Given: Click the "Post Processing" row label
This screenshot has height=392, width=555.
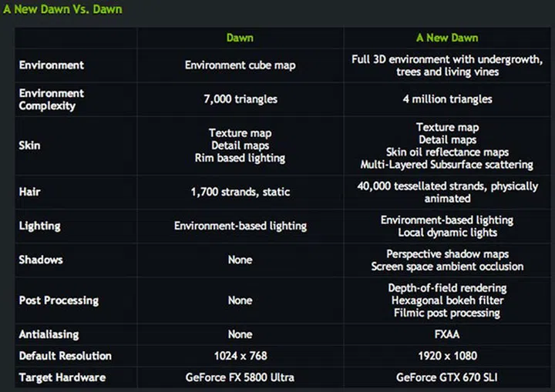Looking at the screenshot, I should pyautogui.click(x=59, y=300).
